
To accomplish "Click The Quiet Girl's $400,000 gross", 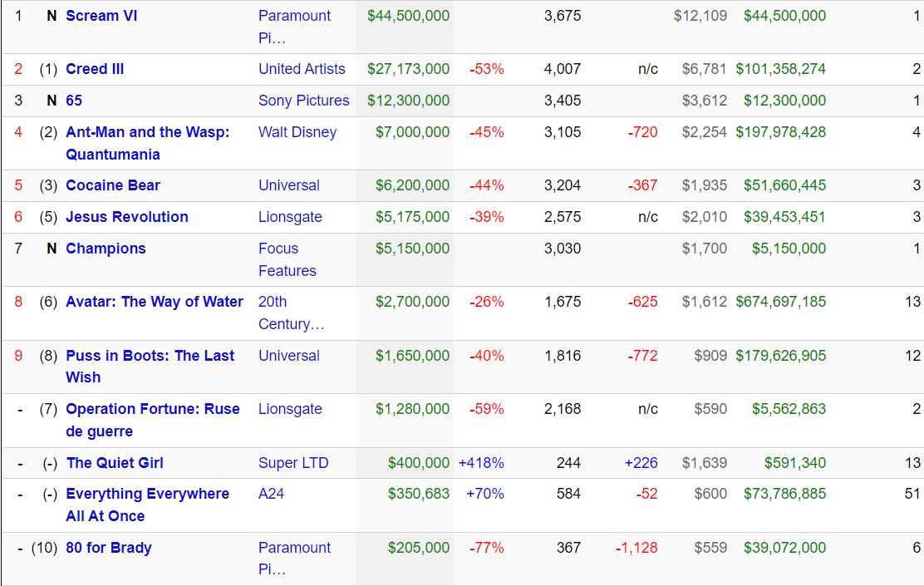I will coord(419,463).
